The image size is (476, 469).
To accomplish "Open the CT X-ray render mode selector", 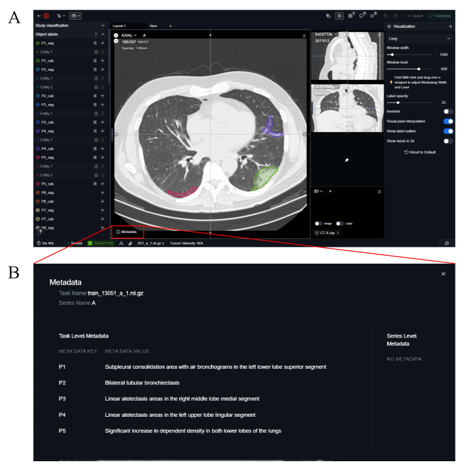I will (x=327, y=232).
